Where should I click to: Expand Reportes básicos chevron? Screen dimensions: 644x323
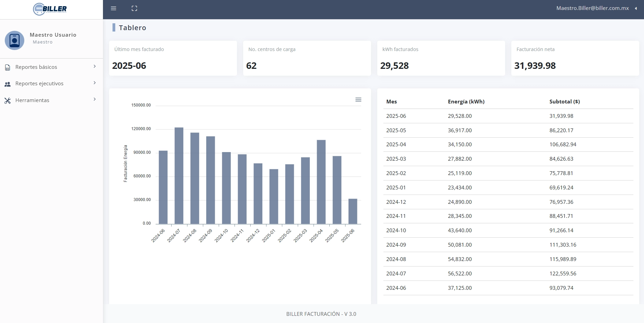95,66
